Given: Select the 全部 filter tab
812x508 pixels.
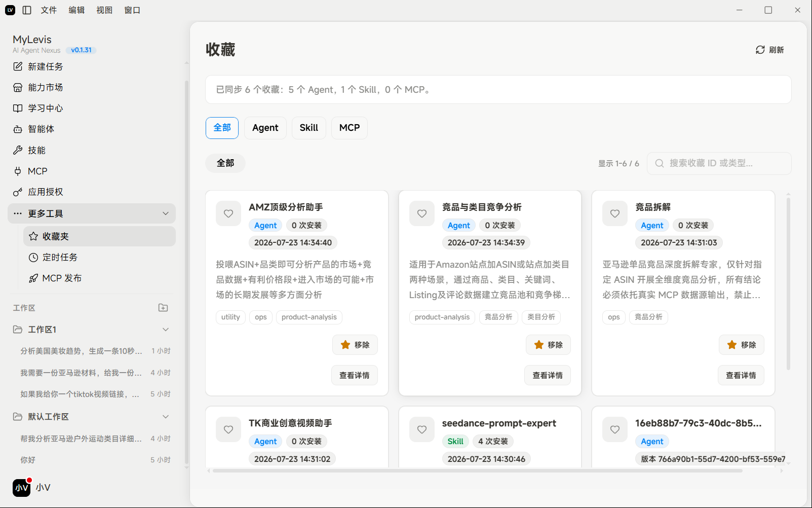Looking at the screenshot, I should (x=222, y=128).
